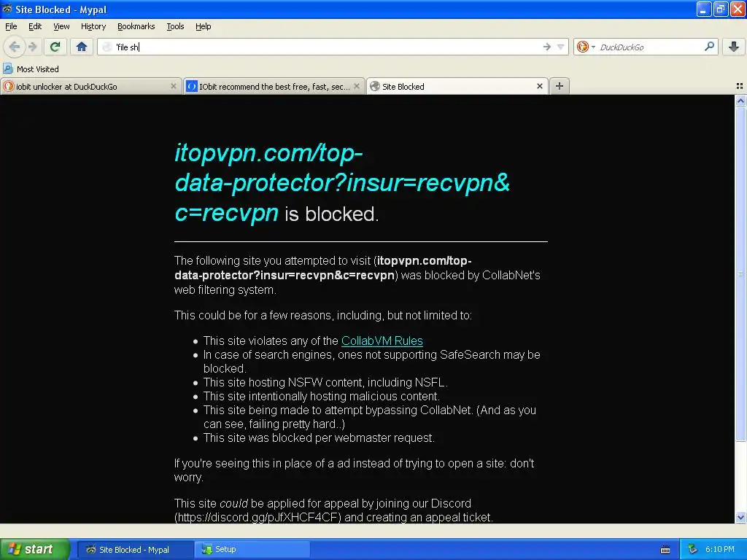The image size is (747, 560).
Task: Go forward using the Forward arrow button
Action: pos(32,47)
